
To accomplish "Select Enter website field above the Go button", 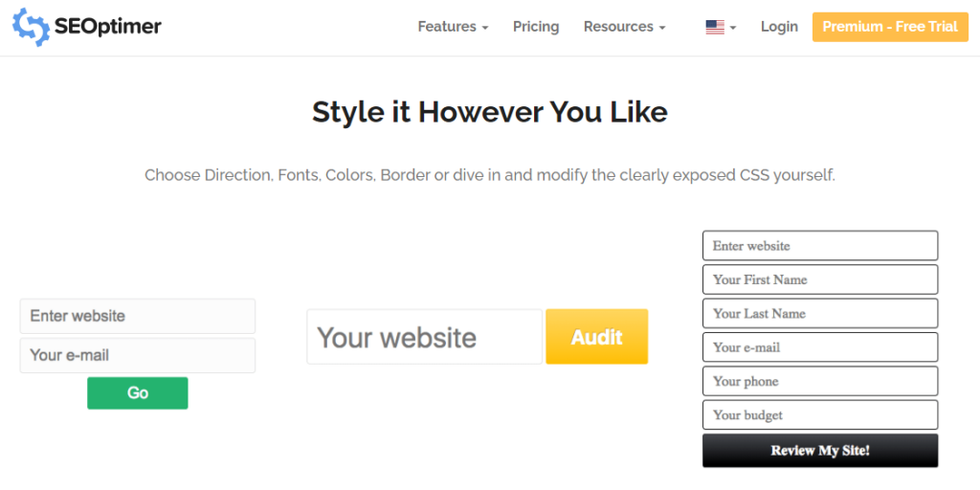I will (137, 316).
